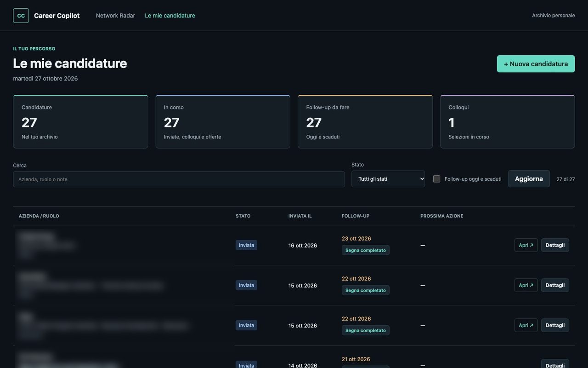Screen dimensions: 588x368
Task: Click the 27 di 27 results counter
Action: pyautogui.click(x=565, y=179)
